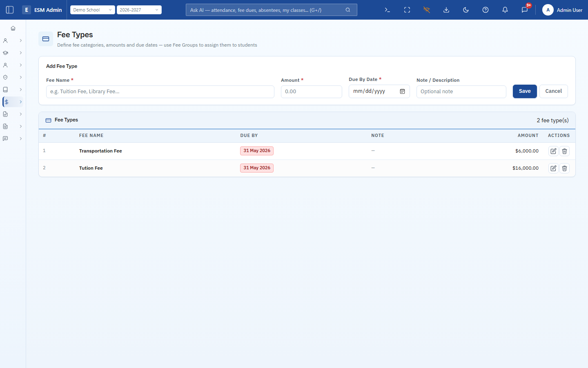The image size is (588, 368).
Task: Delete the Transportation Fee row
Action: [x=564, y=151]
